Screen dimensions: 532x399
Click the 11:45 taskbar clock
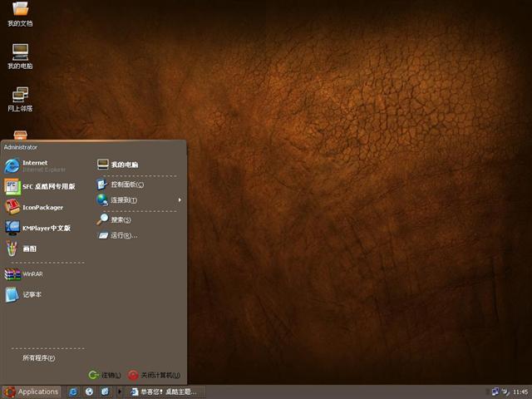point(520,392)
